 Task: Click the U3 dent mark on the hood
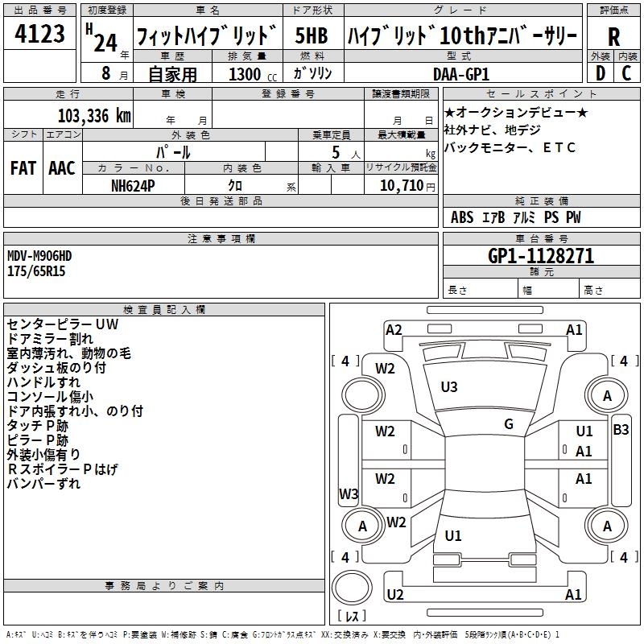pyautogui.click(x=449, y=387)
